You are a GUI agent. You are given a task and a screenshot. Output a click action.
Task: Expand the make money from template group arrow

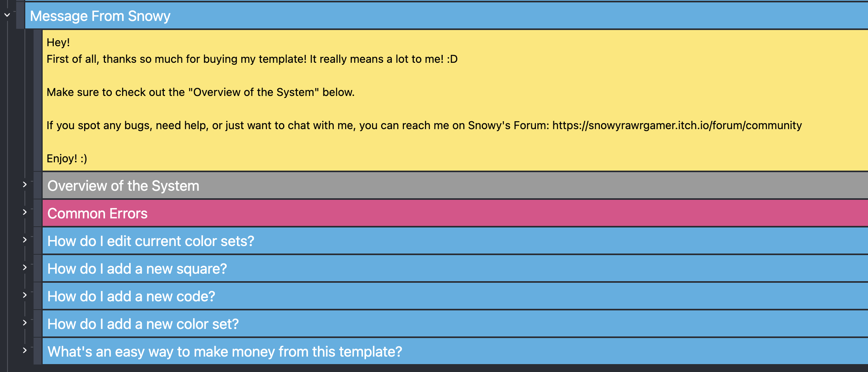(x=24, y=350)
